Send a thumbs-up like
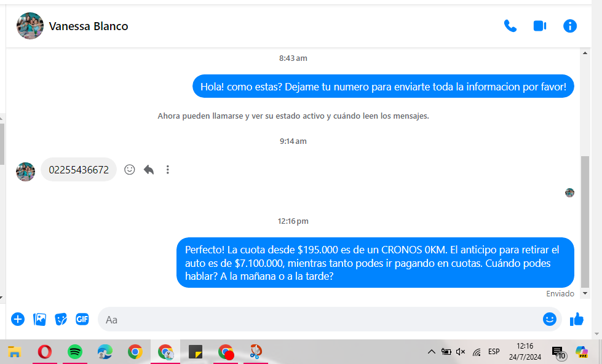The width and height of the screenshot is (602, 364). coord(576,319)
